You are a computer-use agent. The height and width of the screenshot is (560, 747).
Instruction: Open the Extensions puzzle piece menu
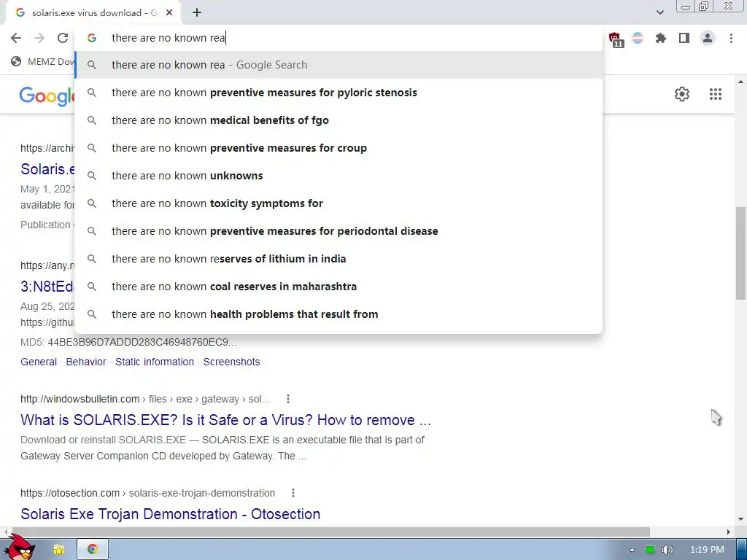pyautogui.click(x=660, y=38)
